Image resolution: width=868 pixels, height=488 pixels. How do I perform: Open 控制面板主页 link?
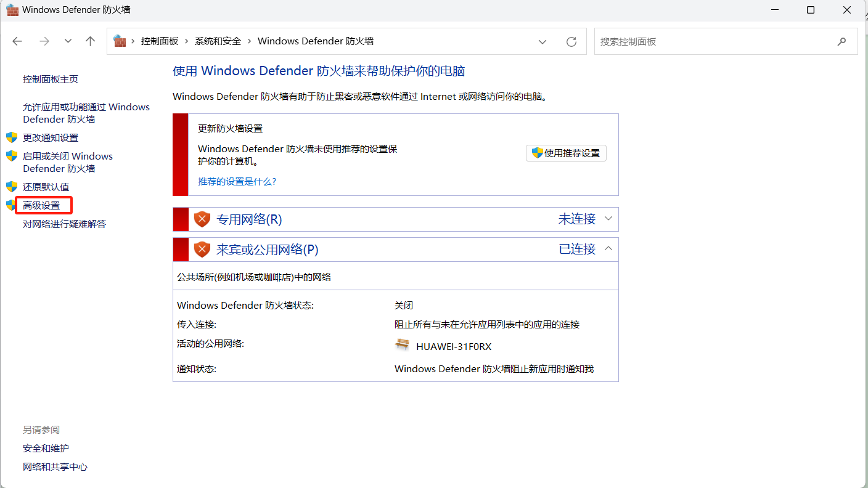pos(51,79)
